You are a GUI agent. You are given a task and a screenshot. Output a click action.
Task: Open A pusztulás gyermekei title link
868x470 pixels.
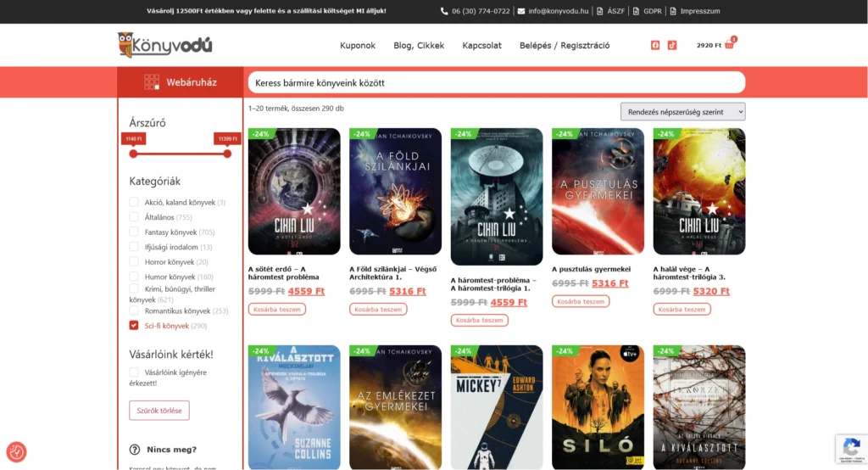[591, 269]
